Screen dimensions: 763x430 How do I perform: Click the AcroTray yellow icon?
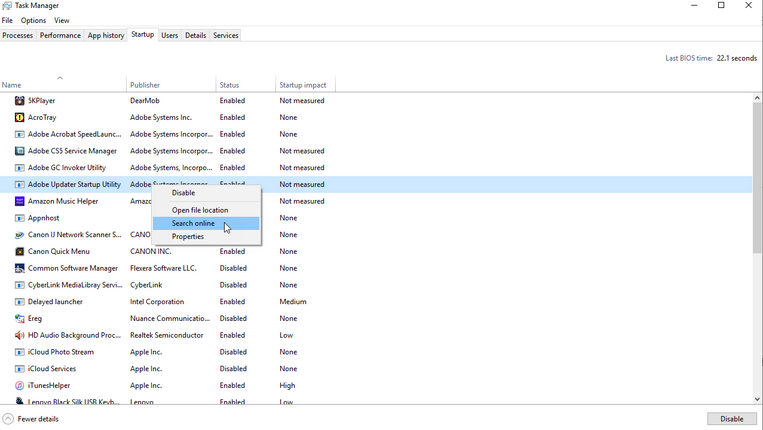coord(19,117)
